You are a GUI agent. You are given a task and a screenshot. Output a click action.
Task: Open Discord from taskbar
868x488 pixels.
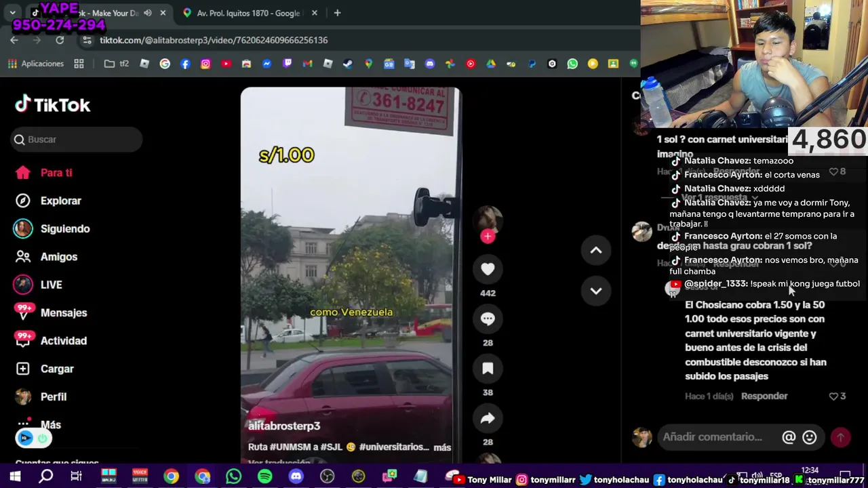296,476
